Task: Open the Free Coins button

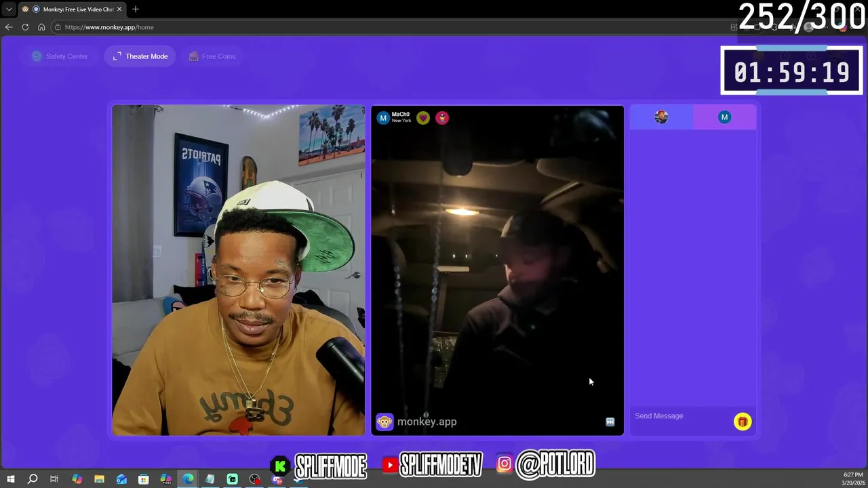Action: point(212,56)
